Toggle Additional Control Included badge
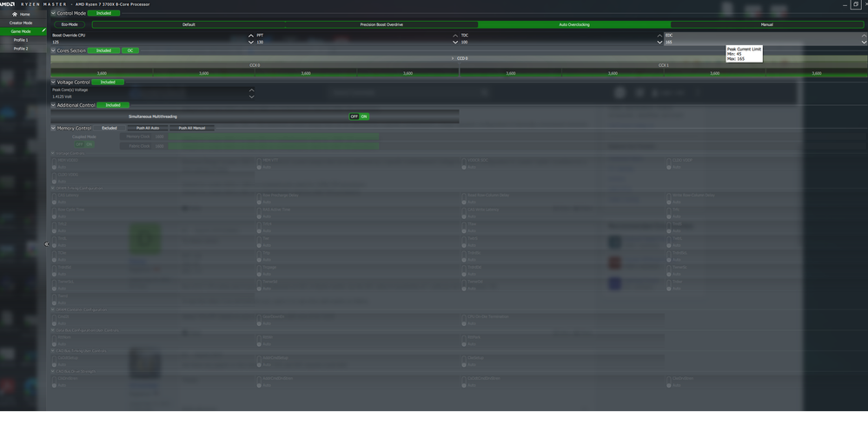868x445 pixels. (x=113, y=105)
